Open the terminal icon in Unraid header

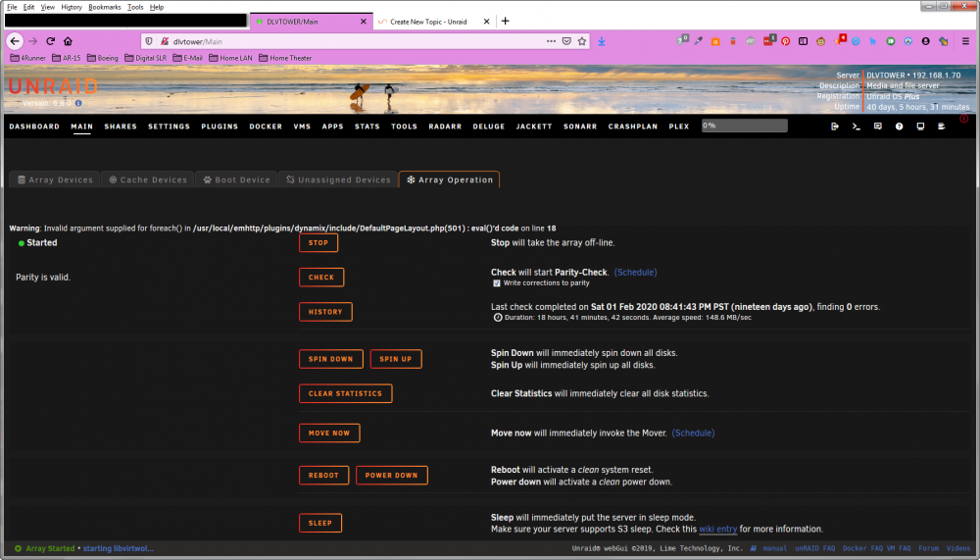[857, 127]
